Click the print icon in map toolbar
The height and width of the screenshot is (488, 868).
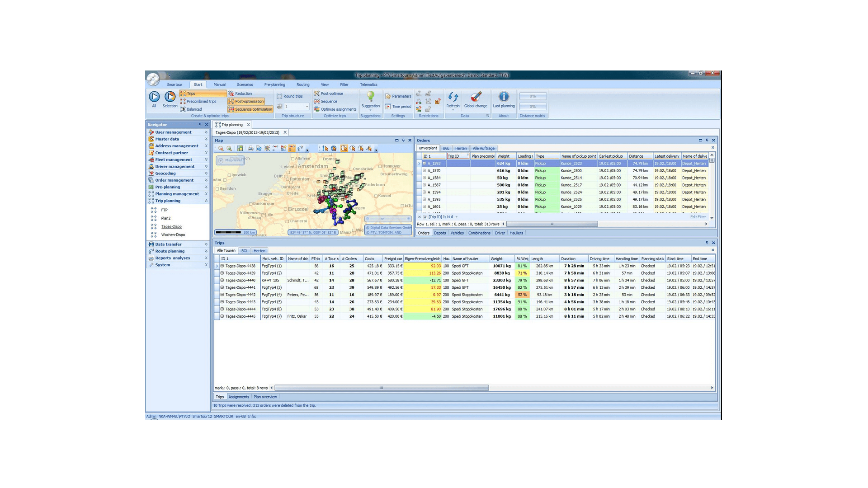tap(250, 149)
